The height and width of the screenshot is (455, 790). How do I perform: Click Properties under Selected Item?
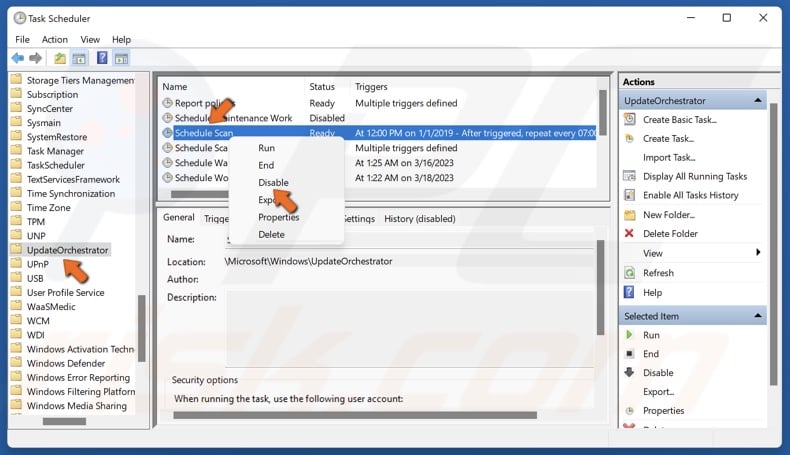(663, 411)
